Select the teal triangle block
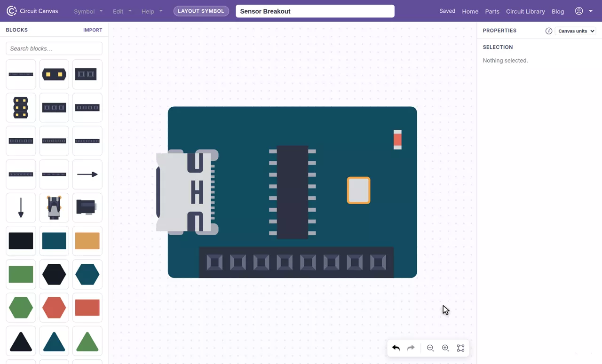 click(54, 341)
